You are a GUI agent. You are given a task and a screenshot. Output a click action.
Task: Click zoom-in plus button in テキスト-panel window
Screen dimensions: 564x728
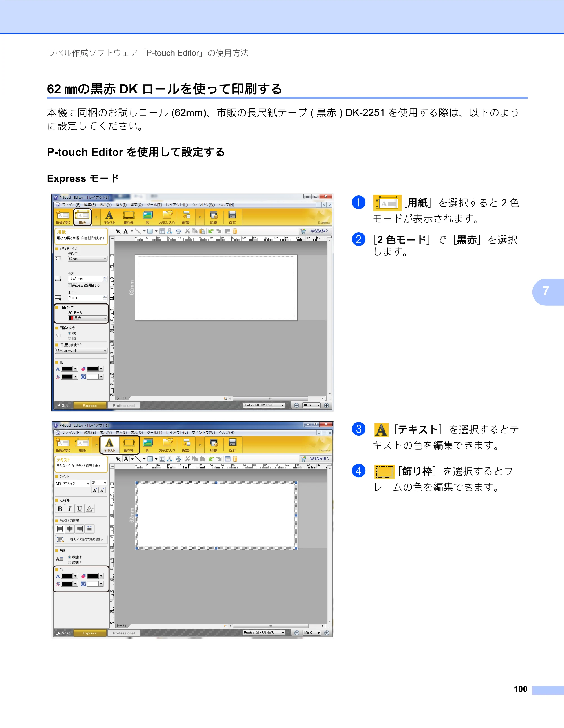pos(327,633)
